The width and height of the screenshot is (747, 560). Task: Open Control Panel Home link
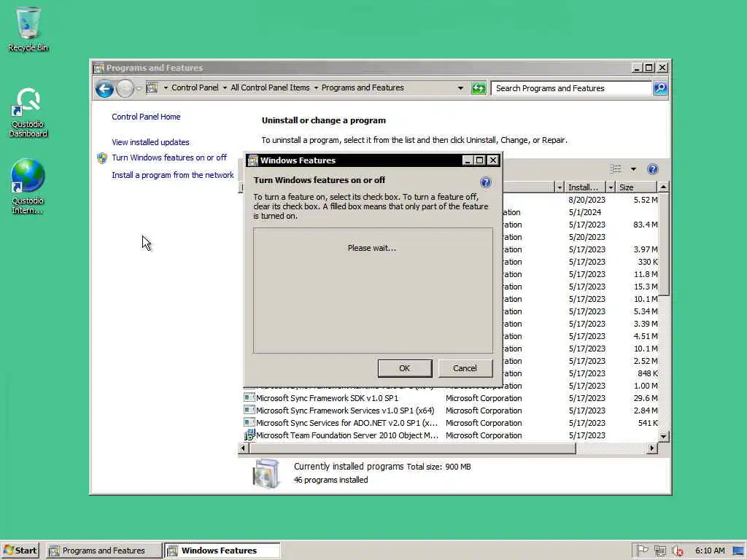[x=146, y=117]
